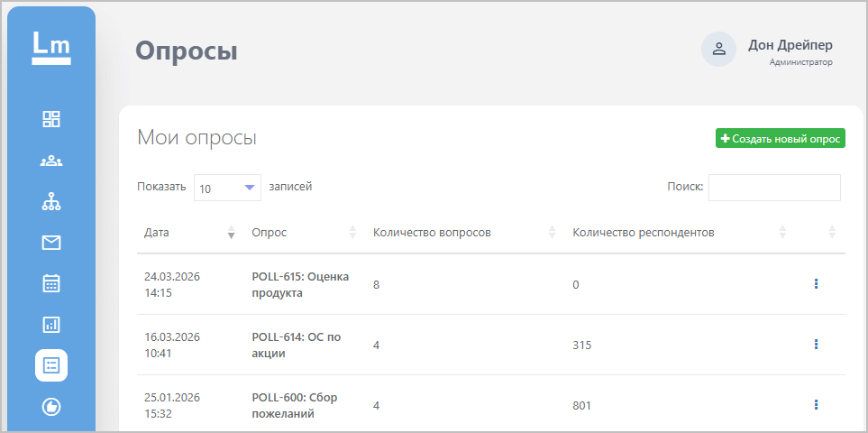Screen dimensions: 868x433
Task: Open the Дон Дрейпер profile name
Action: (x=790, y=45)
